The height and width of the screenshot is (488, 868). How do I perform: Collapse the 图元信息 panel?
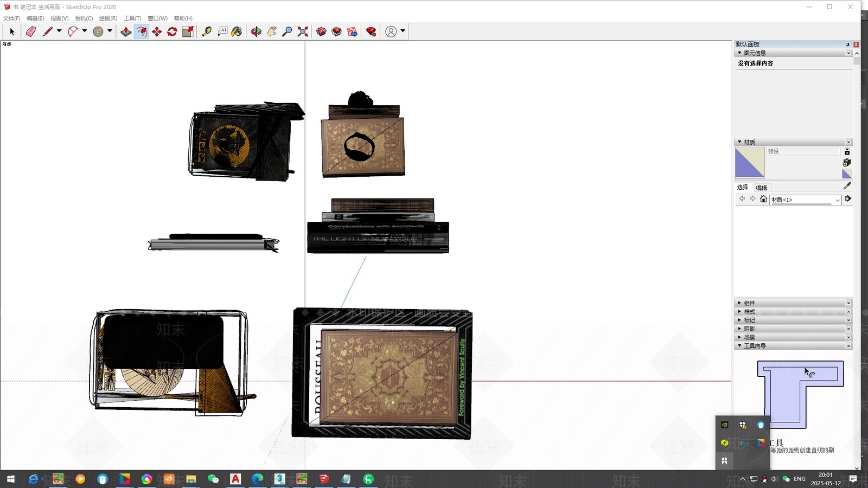click(739, 53)
